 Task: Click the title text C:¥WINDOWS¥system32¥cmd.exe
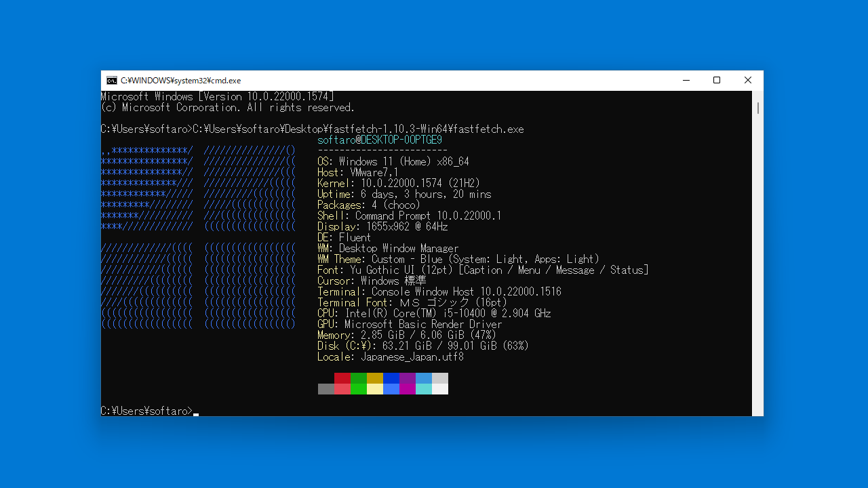coord(181,81)
